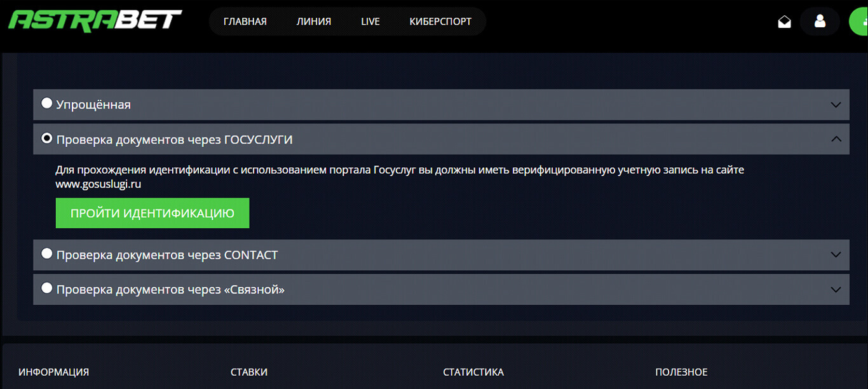This screenshot has width=868, height=389.
Task: Click Проверка документов через «Связной» label
Action: [170, 290]
